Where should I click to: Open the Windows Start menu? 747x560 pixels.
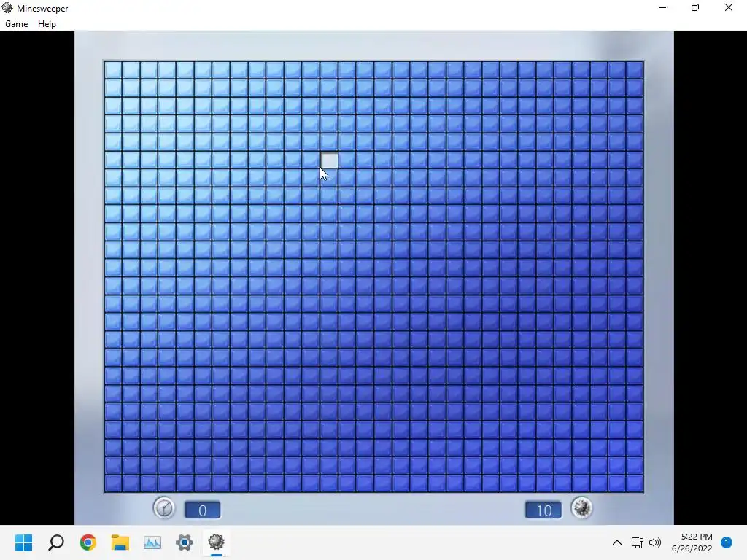click(24, 542)
